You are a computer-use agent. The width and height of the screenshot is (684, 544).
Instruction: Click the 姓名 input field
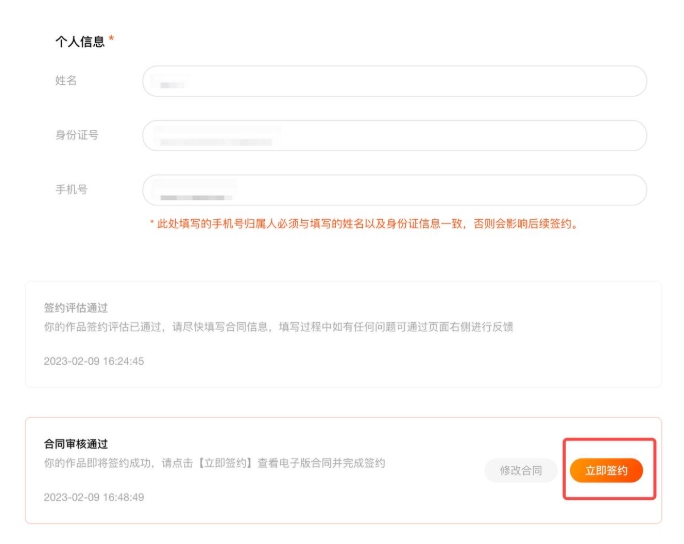click(394, 81)
